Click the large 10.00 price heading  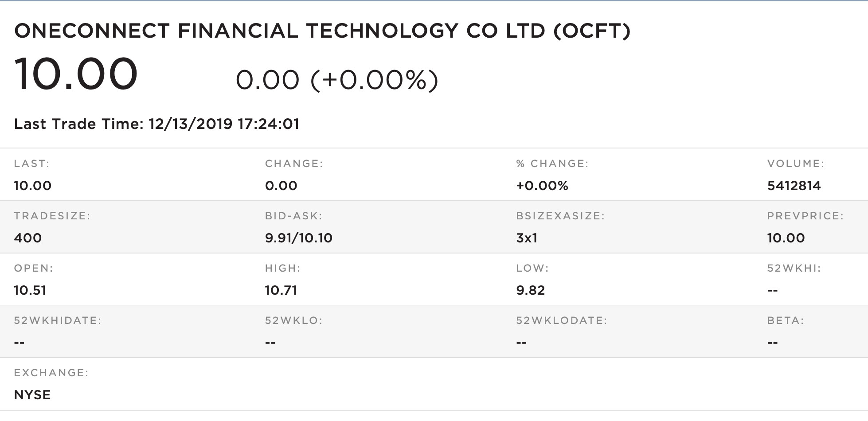pyautogui.click(x=76, y=74)
